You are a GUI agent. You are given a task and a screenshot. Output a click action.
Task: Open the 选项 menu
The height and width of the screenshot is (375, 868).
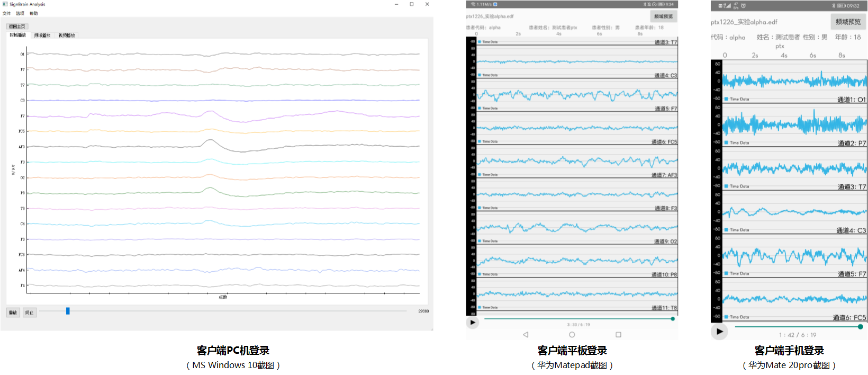pyautogui.click(x=20, y=13)
